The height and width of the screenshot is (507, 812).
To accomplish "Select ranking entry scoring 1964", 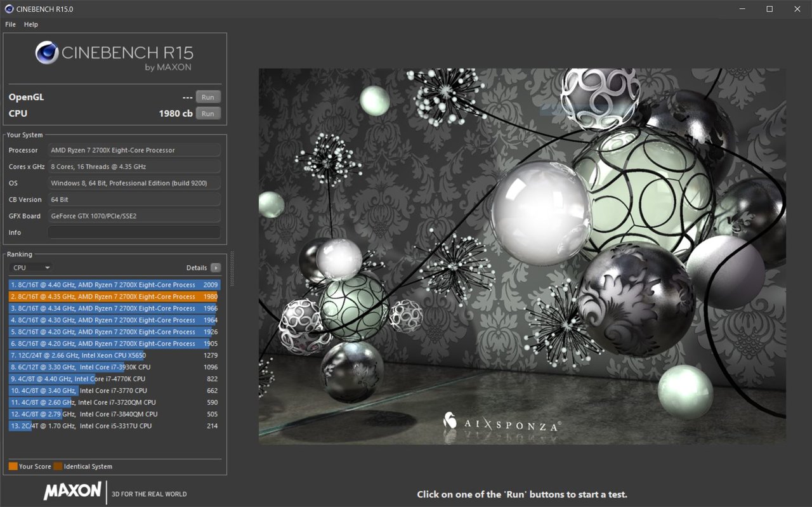I will tap(115, 320).
